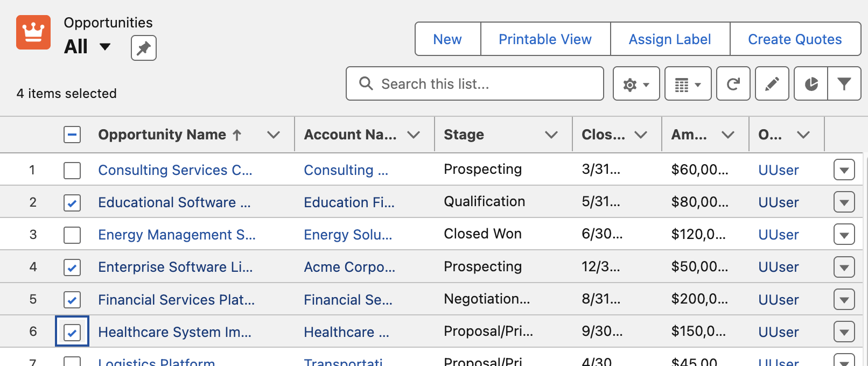This screenshot has height=366, width=868.
Task: Toggle the select-all header checkbox
Action: coord(72,135)
